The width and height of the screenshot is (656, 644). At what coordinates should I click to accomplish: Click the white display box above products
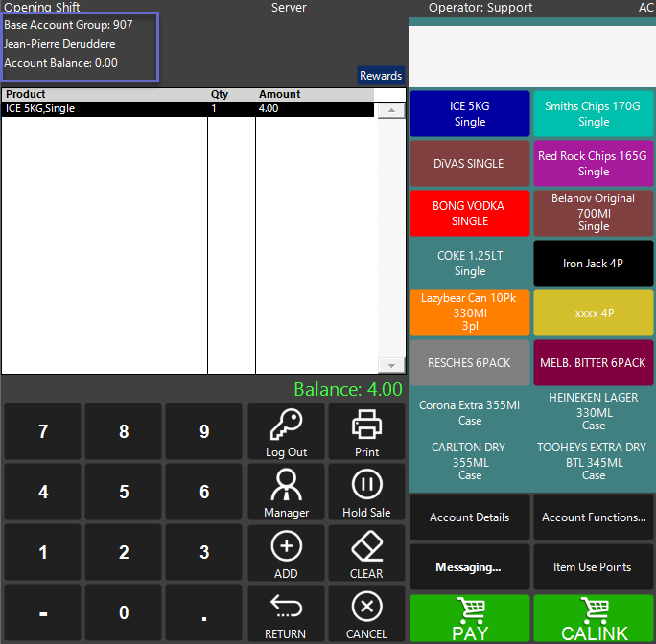pos(531,57)
